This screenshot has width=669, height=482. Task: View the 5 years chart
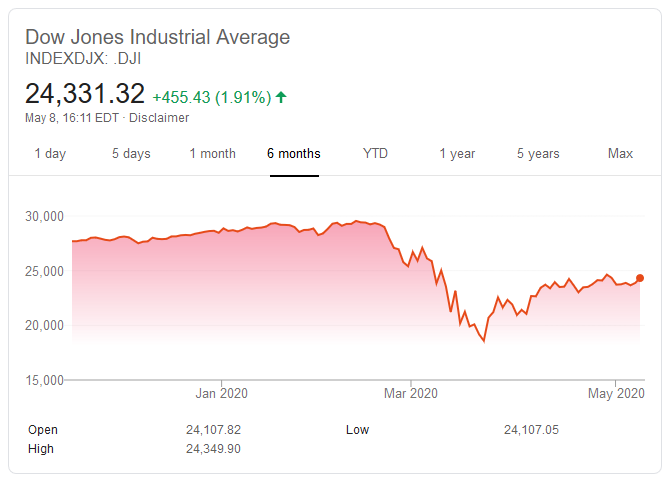(x=538, y=153)
